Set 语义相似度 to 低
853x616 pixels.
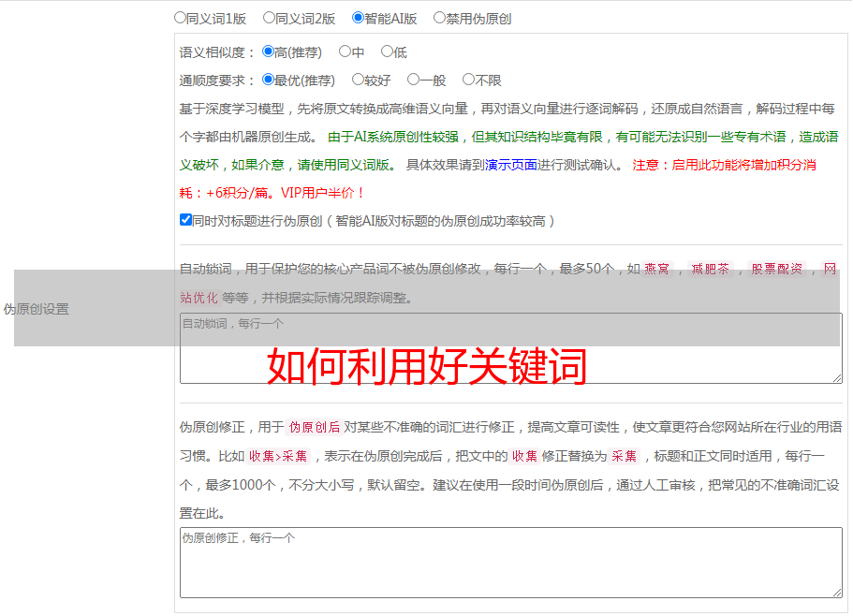point(388,51)
